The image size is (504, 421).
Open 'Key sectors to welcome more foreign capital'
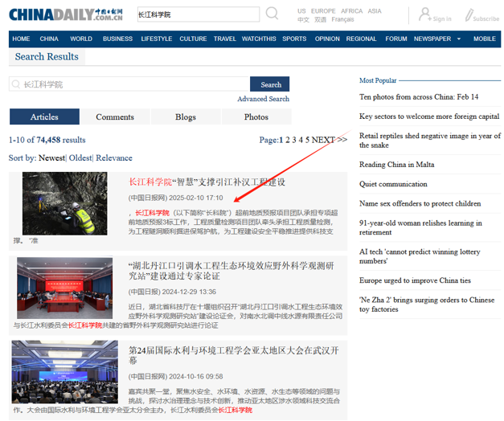429,116
